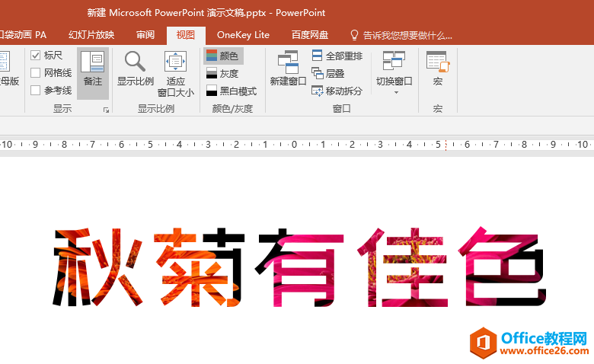Select the 色 character on slide
Image resolution: width=594 pixels, height=364 pixels.
(x=502, y=267)
